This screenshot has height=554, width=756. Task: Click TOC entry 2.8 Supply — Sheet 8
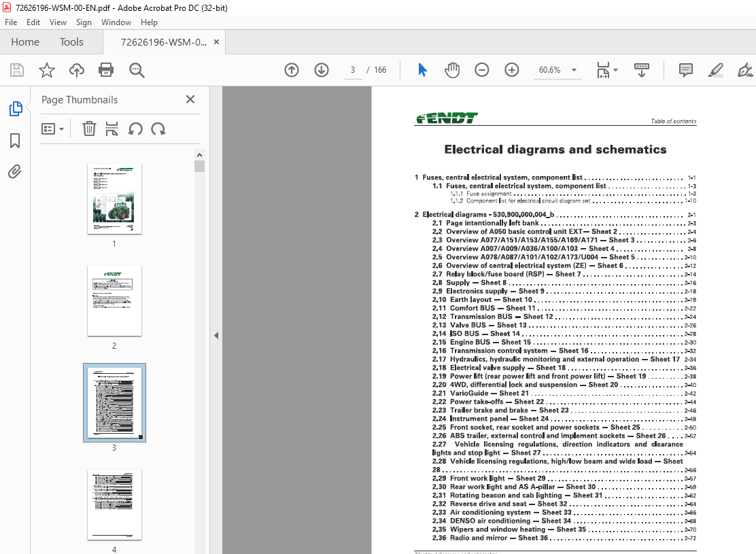pyautogui.click(x=564, y=283)
